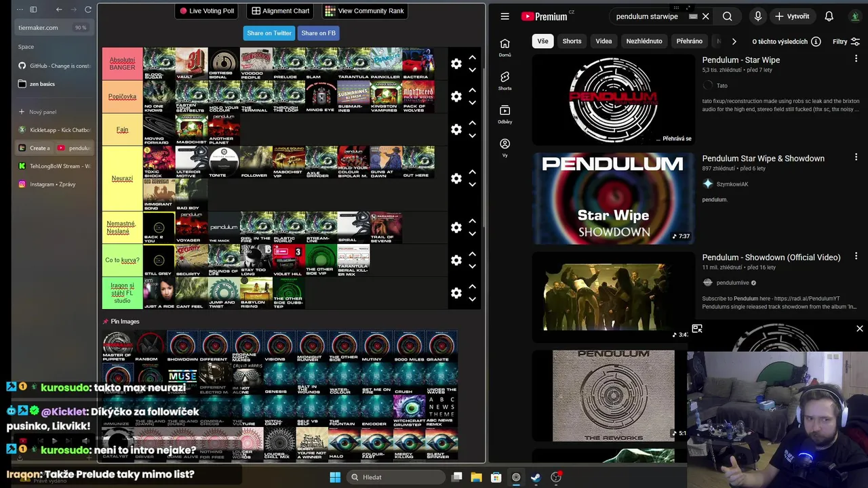868x488 pixels.
Task: Open Filtry search filters
Action: (x=846, y=41)
